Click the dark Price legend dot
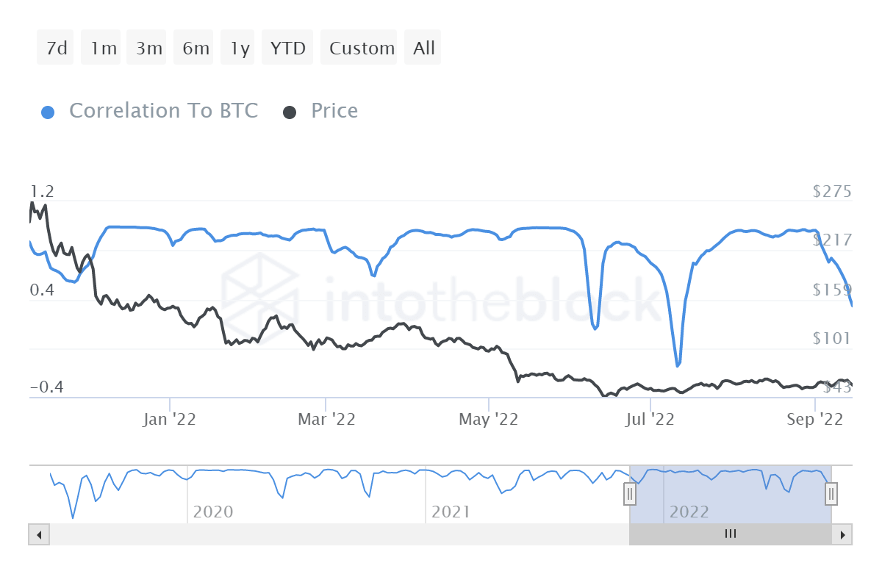Viewport: 882px width, 588px height. coord(290,112)
